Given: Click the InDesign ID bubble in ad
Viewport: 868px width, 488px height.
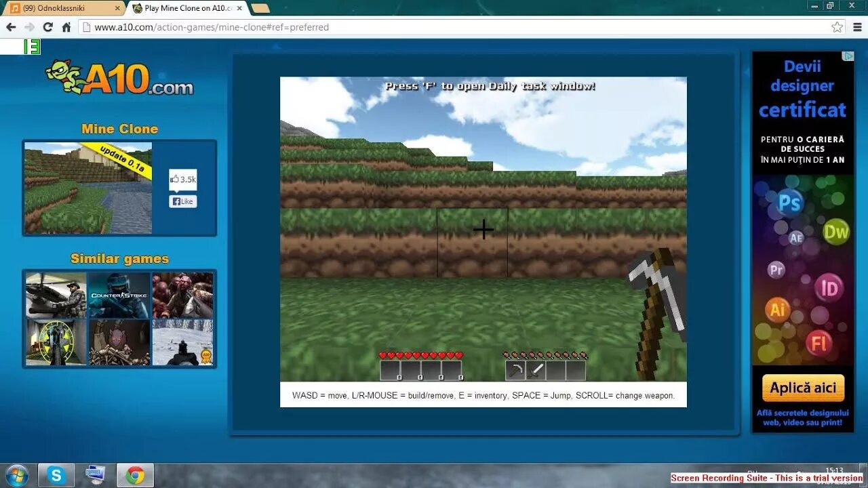Looking at the screenshot, I should (x=829, y=288).
